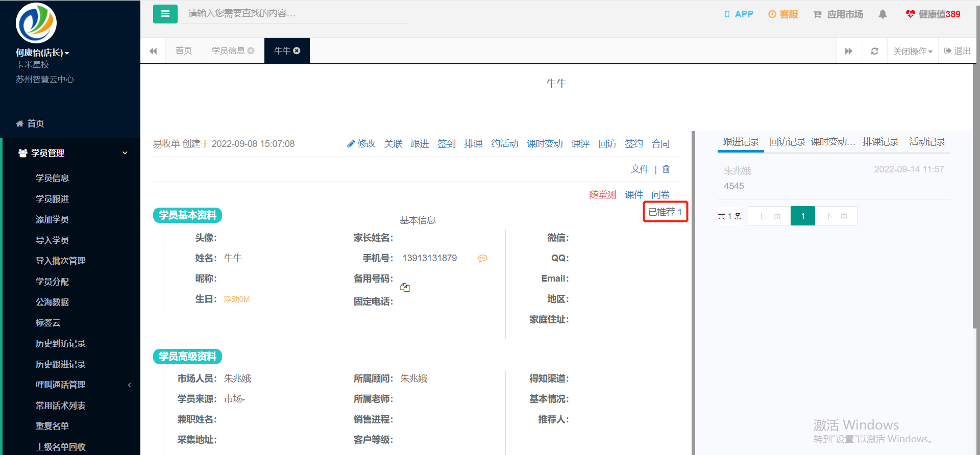
Task: Go to 首页 in the sidebar
Action: tap(31, 123)
